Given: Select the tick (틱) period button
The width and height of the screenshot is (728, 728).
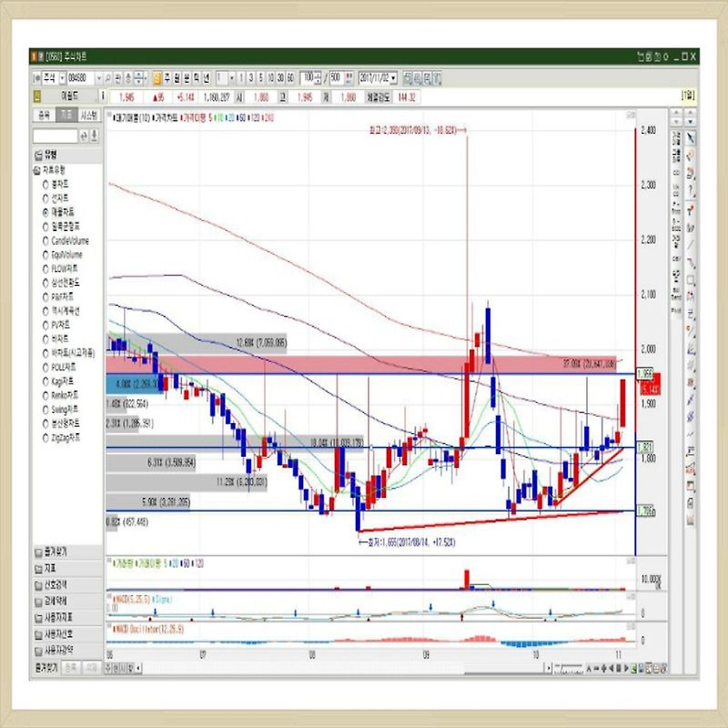Looking at the screenshot, I should click(x=197, y=78).
